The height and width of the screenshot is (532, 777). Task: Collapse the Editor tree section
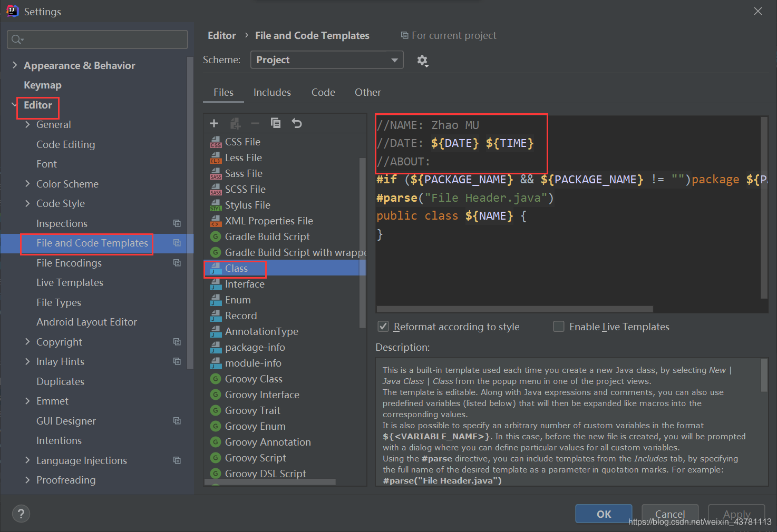point(14,105)
